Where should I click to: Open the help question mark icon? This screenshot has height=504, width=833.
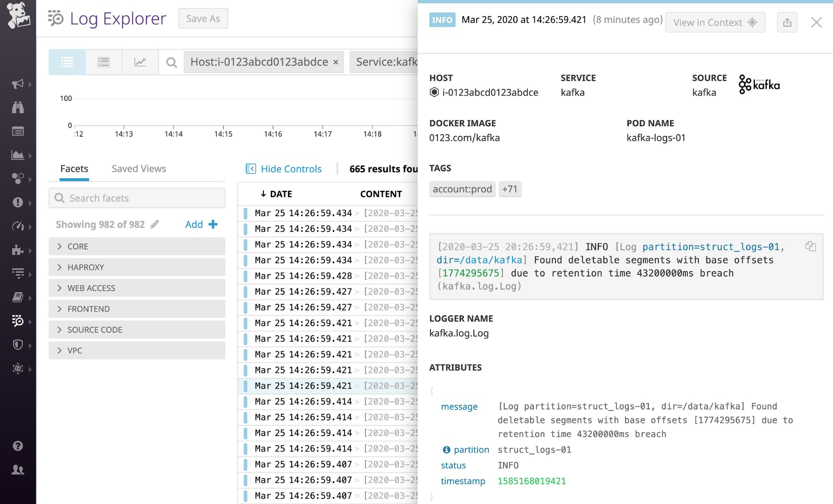(18, 446)
